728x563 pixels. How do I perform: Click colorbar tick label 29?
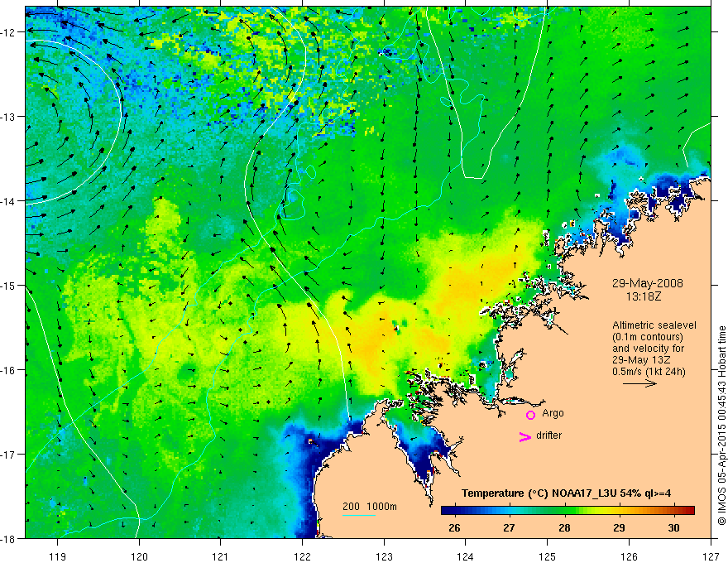(619, 527)
